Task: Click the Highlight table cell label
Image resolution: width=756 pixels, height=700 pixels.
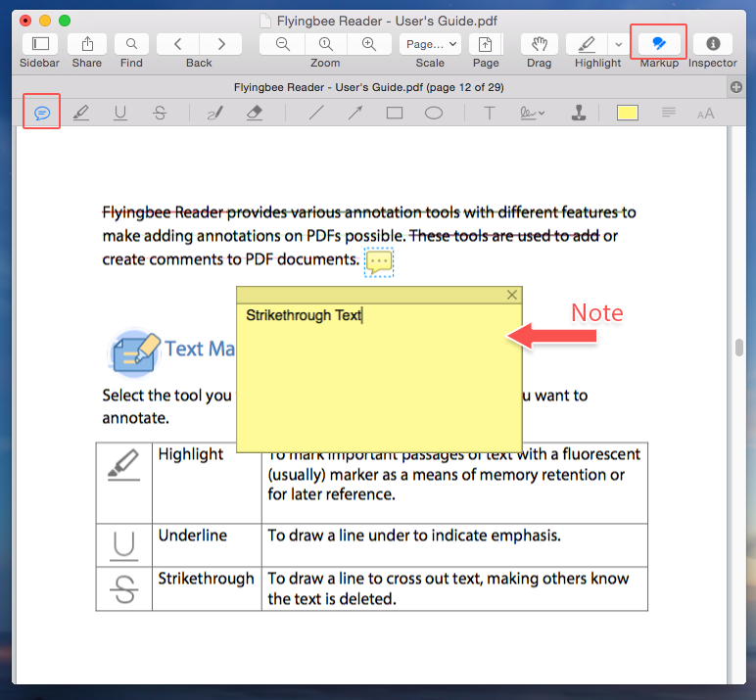Action: (x=190, y=454)
